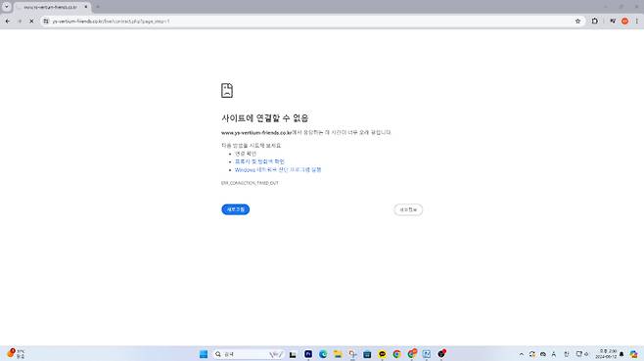This screenshot has height=361, width=644.
Task: Click the browser forward arrow
Action: [x=20, y=21]
